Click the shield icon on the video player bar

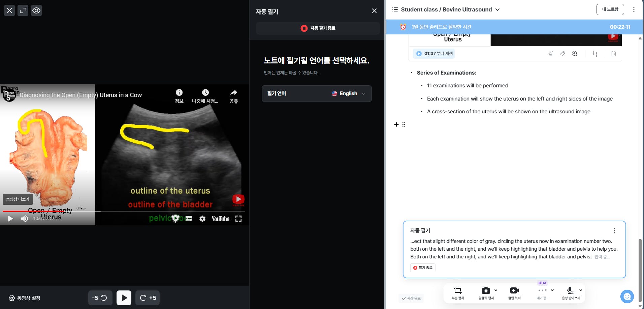tap(175, 219)
